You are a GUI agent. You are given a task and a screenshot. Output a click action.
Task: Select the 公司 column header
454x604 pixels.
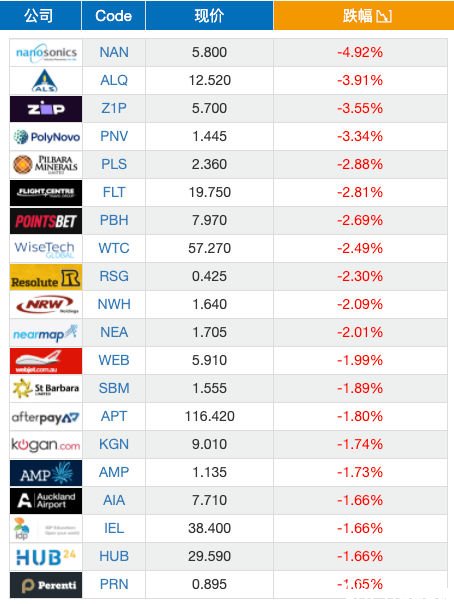point(40,15)
